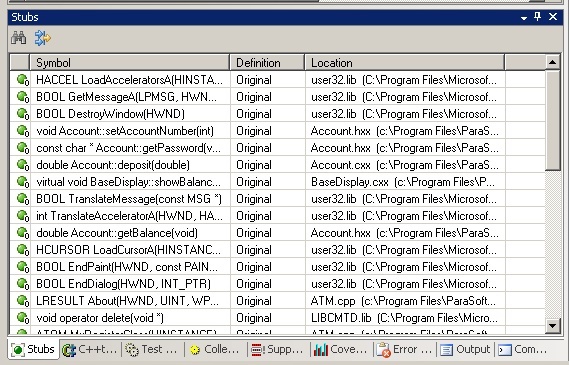Select the BOOL DestroyWindow(HWND) row
The width and height of the screenshot is (569, 365).
point(278,114)
